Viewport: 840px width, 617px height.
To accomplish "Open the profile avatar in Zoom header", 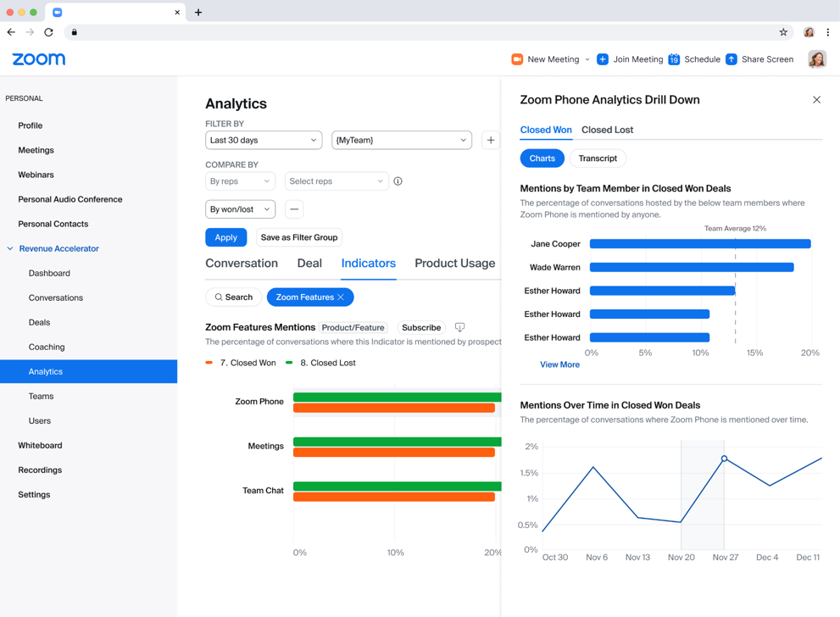I will coord(817,59).
